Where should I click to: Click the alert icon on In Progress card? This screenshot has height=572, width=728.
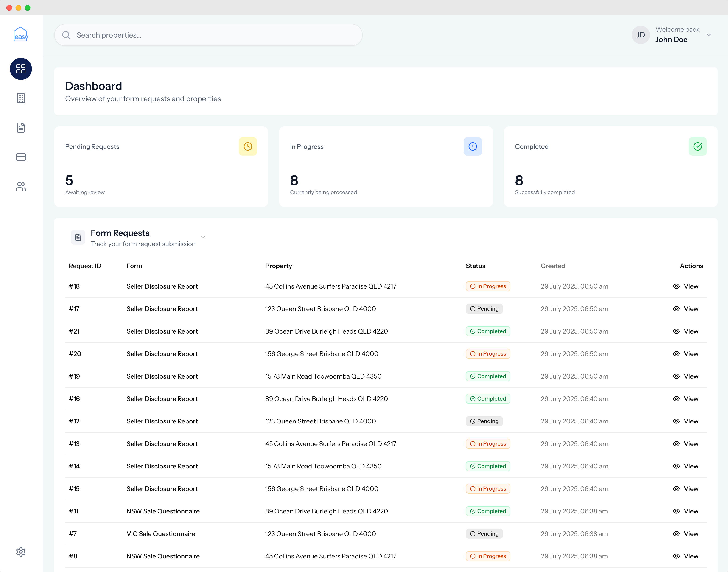473,146
